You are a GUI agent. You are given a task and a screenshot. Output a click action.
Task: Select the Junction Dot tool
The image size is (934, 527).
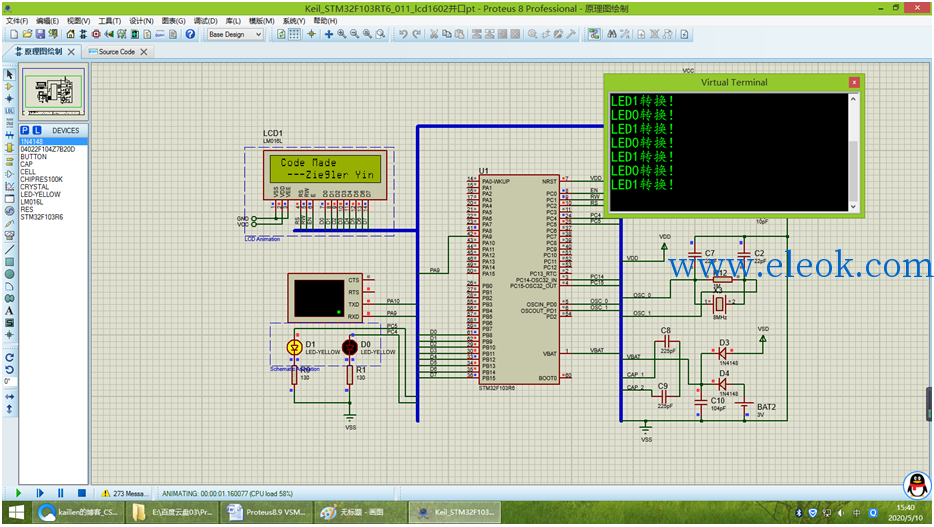[x=9, y=99]
